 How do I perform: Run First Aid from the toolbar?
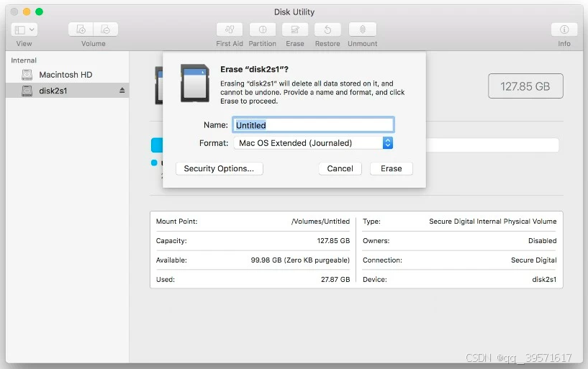[230, 29]
